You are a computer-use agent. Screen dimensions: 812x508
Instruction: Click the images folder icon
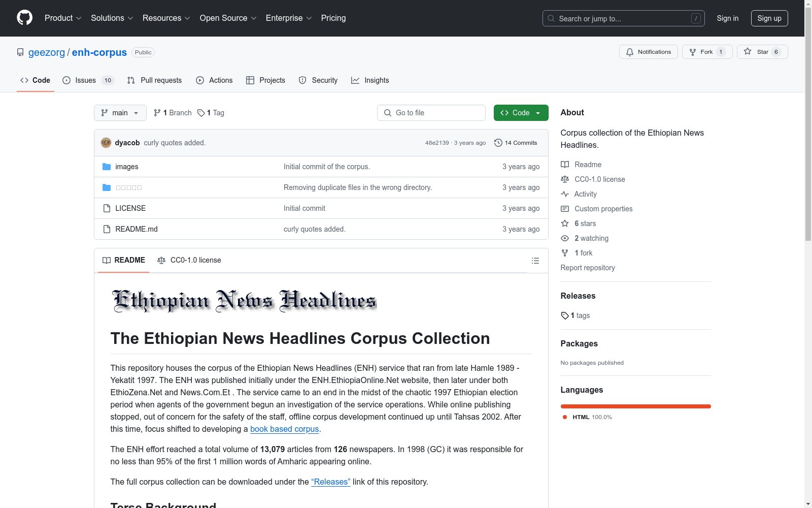click(x=107, y=167)
